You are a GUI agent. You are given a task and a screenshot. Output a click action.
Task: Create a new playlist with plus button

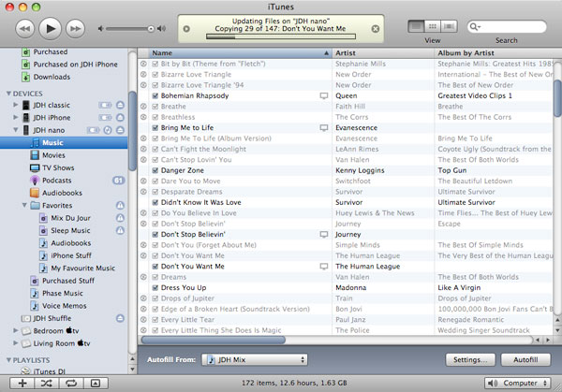tap(22, 384)
